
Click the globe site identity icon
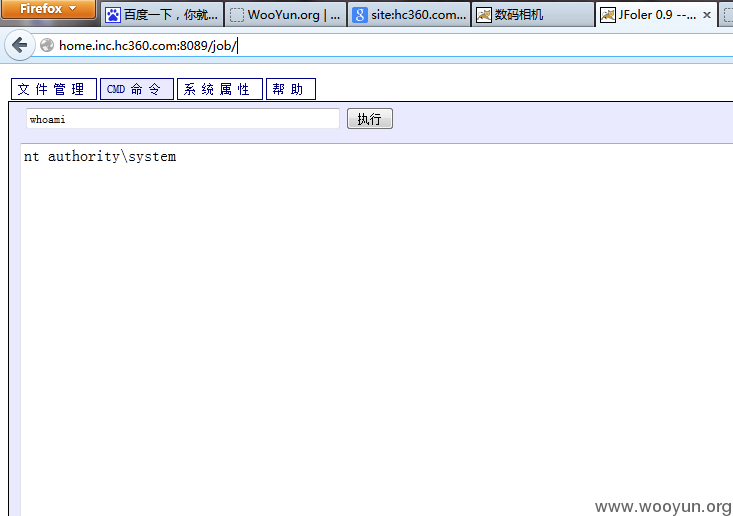click(47, 45)
